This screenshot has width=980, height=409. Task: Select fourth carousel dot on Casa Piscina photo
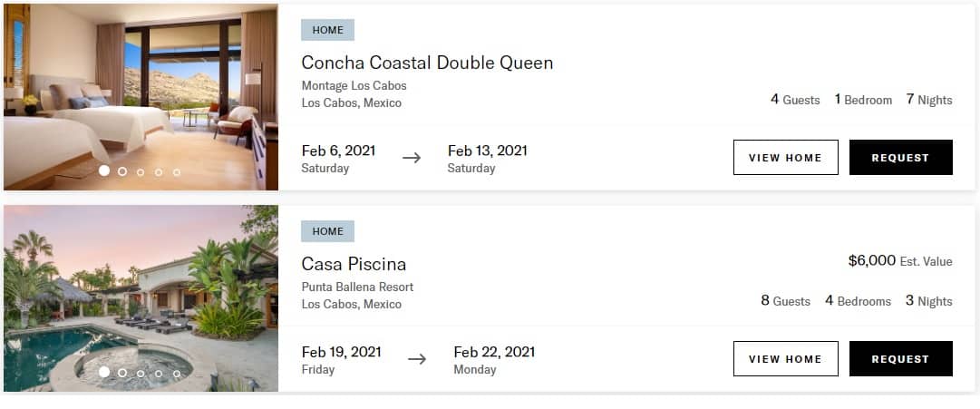(159, 374)
